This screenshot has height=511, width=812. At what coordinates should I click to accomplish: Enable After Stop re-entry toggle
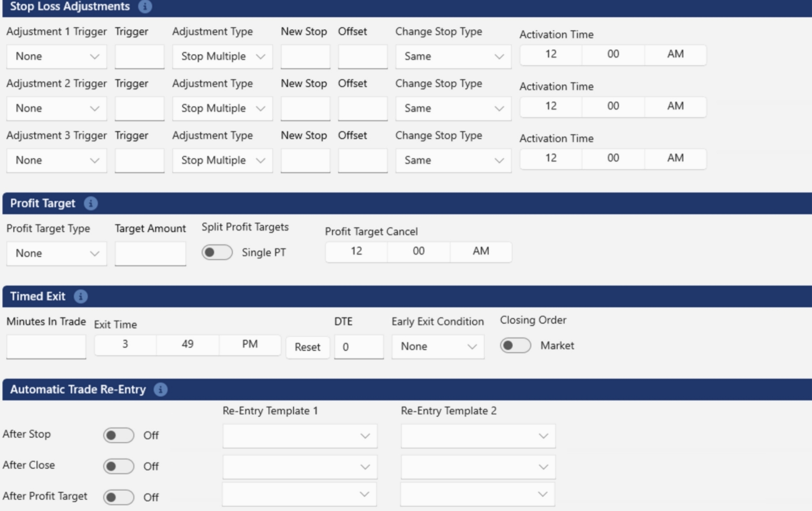point(118,435)
